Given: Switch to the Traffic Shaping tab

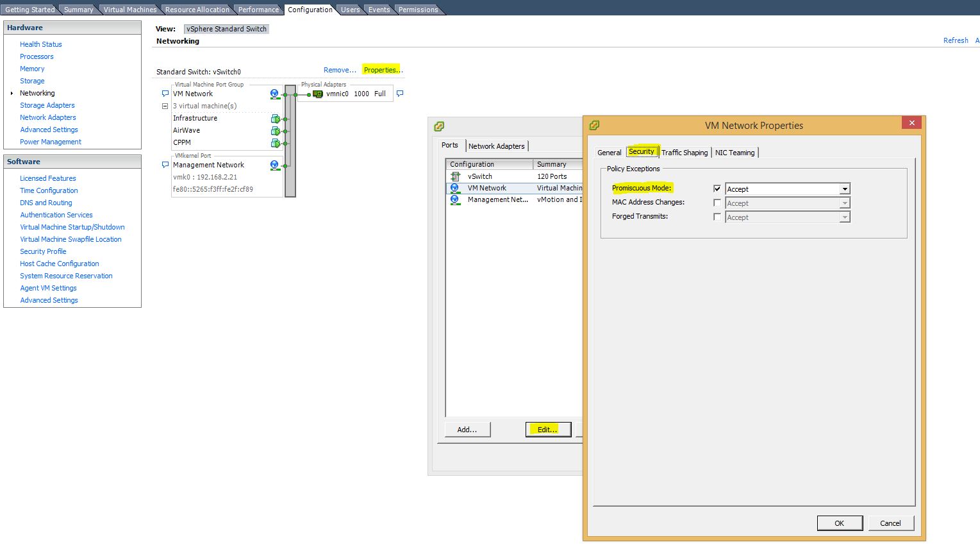Looking at the screenshot, I should 685,152.
